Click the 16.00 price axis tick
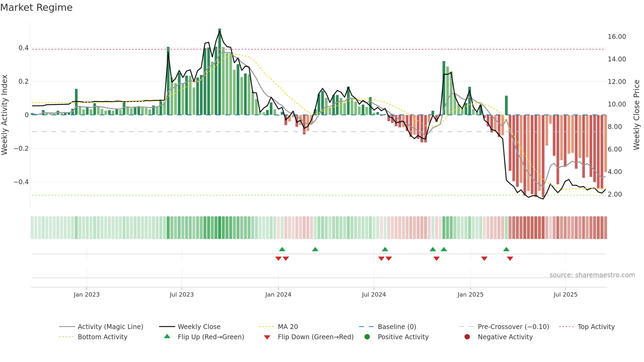Viewport: 644px width, 362px height. click(617, 37)
